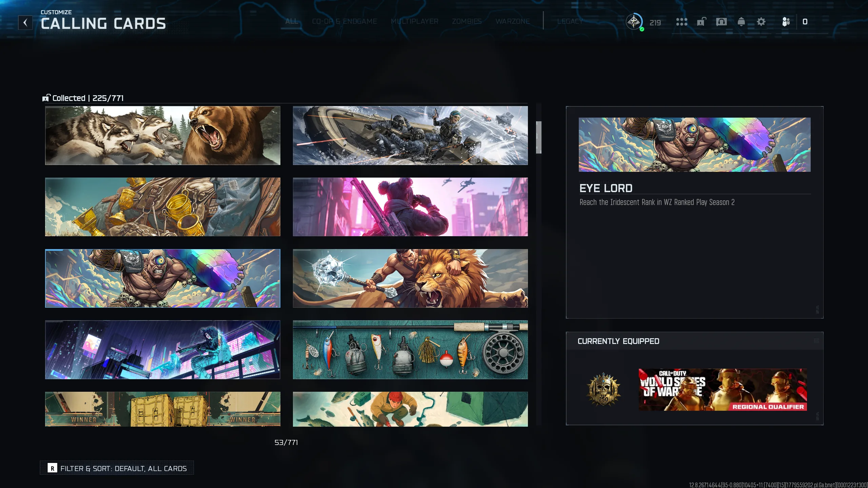Switch to the LEGACY tab
The height and width of the screenshot is (488, 868).
570,21
